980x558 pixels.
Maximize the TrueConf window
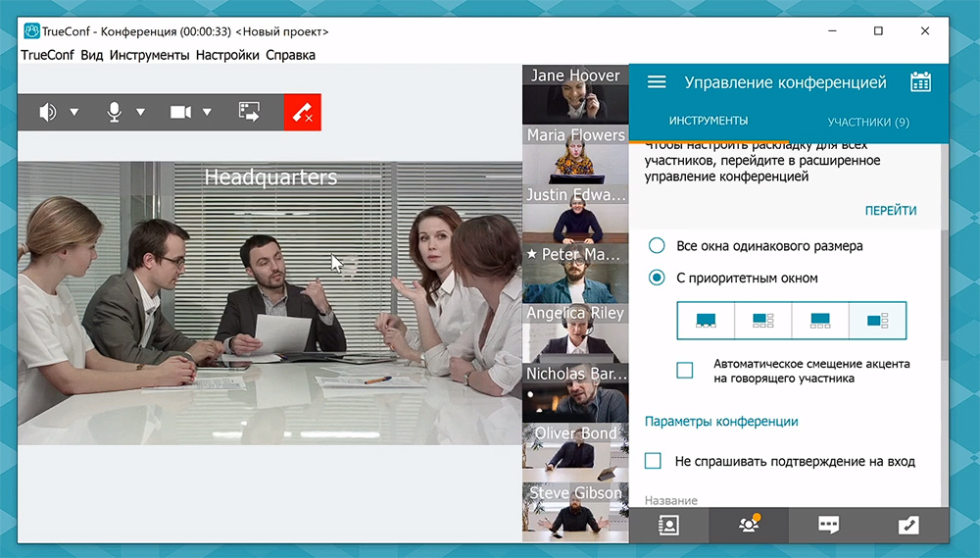pyautogui.click(x=878, y=30)
